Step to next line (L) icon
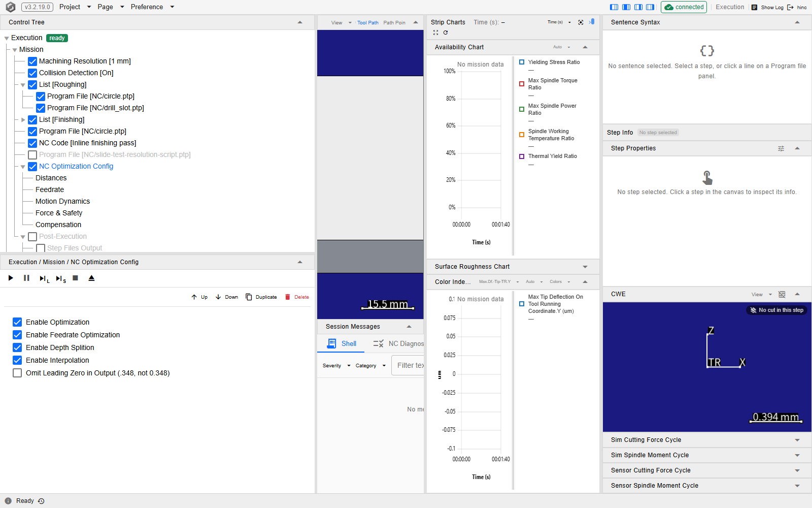Image resolution: width=812 pixels, height=508 pixels. tap(44, 278)
